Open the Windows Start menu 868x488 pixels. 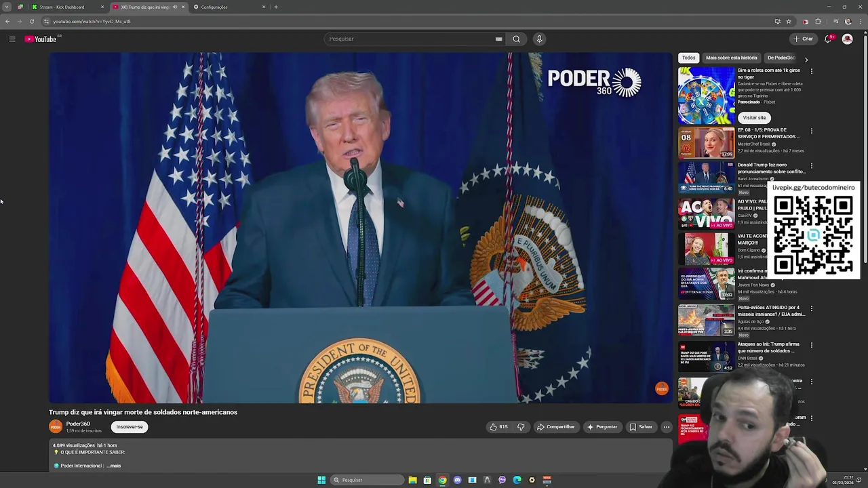pyautogui.click(x=321, y=480)
